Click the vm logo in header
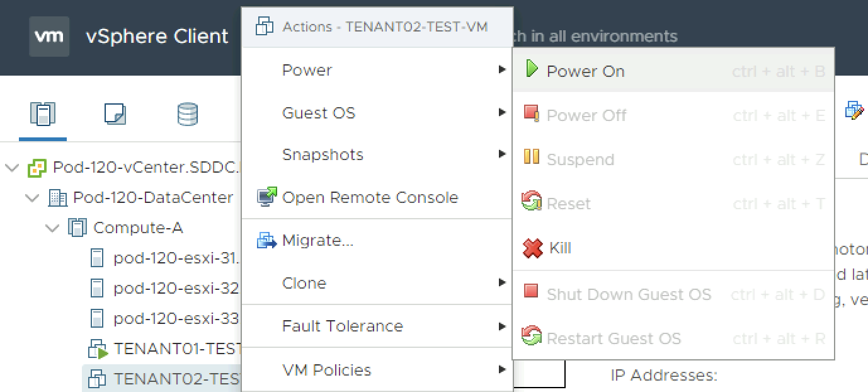868x392 pixels. pos(49,36)
